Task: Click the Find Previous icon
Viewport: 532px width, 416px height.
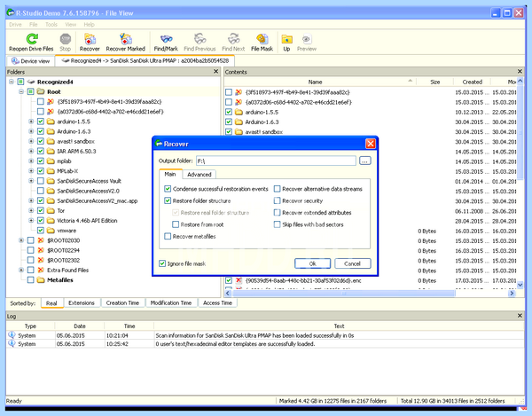Action: (x=199, y=39)
